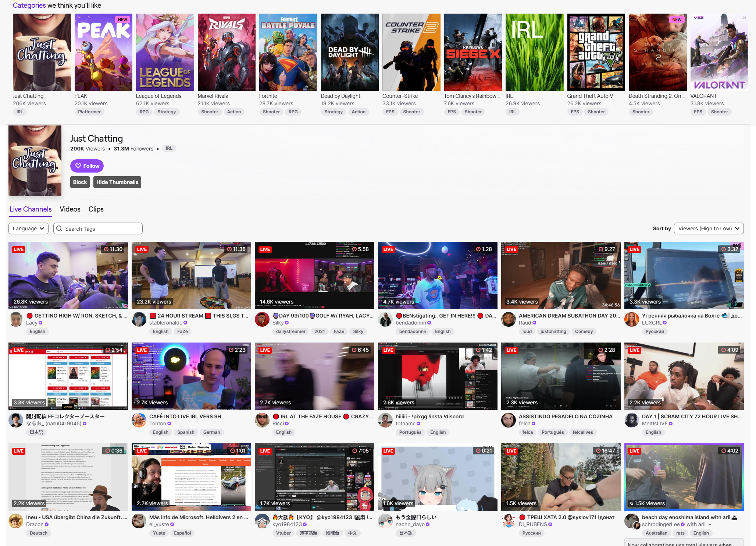This screenshot has width=756, height=546.
Task: Open Silky's channel avatar
Action: click(262, 319)
